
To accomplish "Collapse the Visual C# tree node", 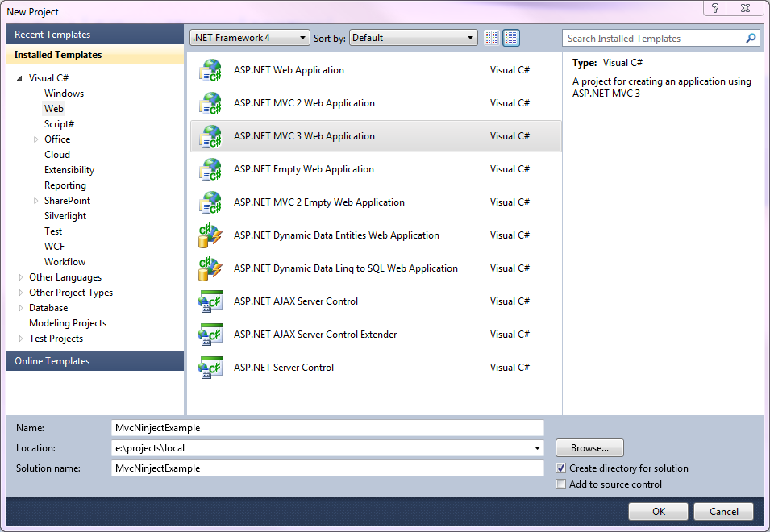I will click(x=19, y=78).
